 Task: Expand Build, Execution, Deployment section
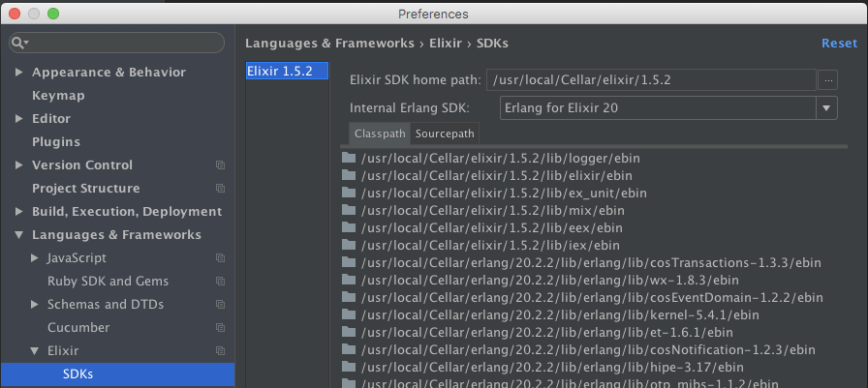19,212
